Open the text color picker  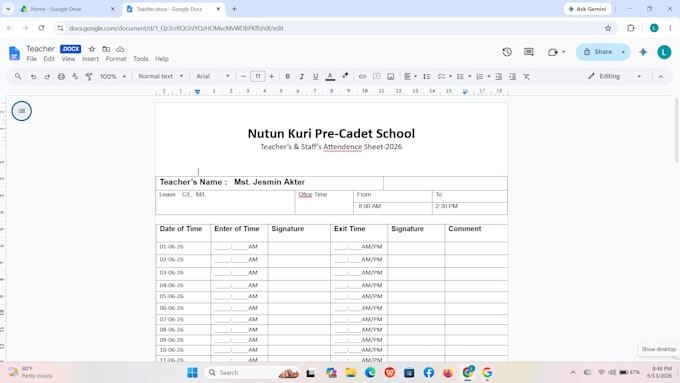click(x=330, y=76)
